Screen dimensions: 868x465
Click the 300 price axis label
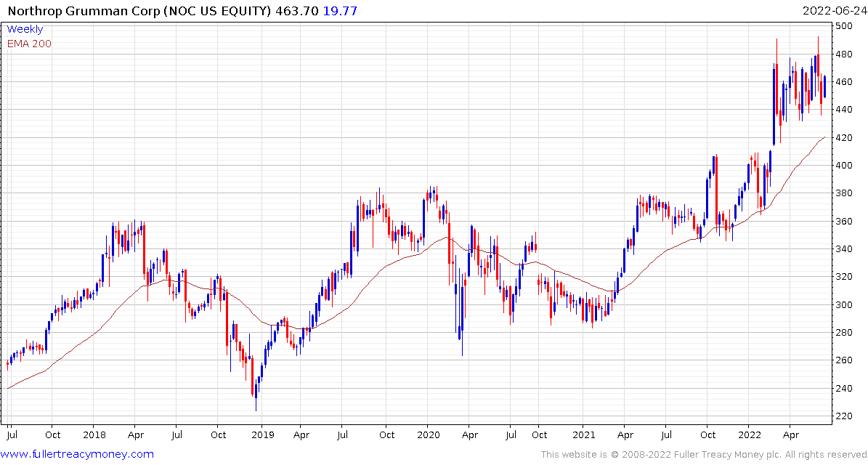(844, 305)
